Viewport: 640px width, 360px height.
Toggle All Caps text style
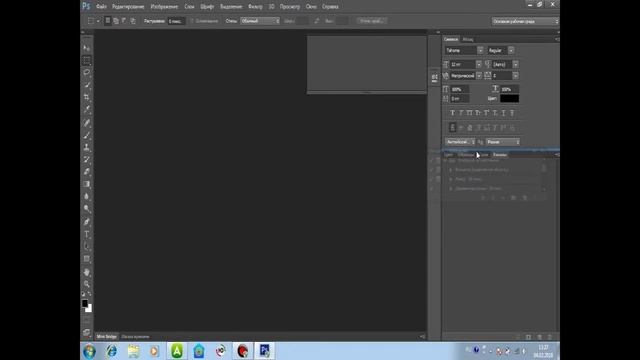click(469, 113)
